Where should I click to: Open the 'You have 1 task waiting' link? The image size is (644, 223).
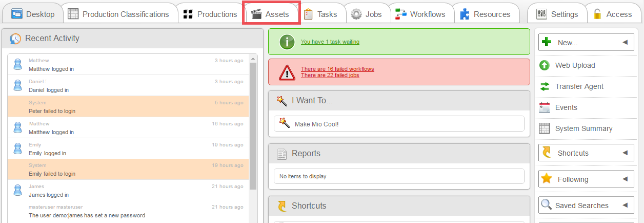tap(330, 42)
